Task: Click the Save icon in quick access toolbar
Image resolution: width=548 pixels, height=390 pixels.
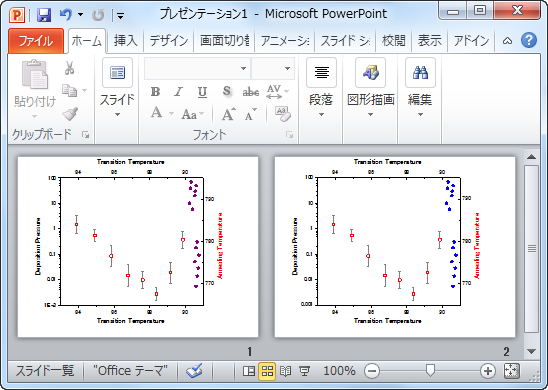Action: click(44, 15)
